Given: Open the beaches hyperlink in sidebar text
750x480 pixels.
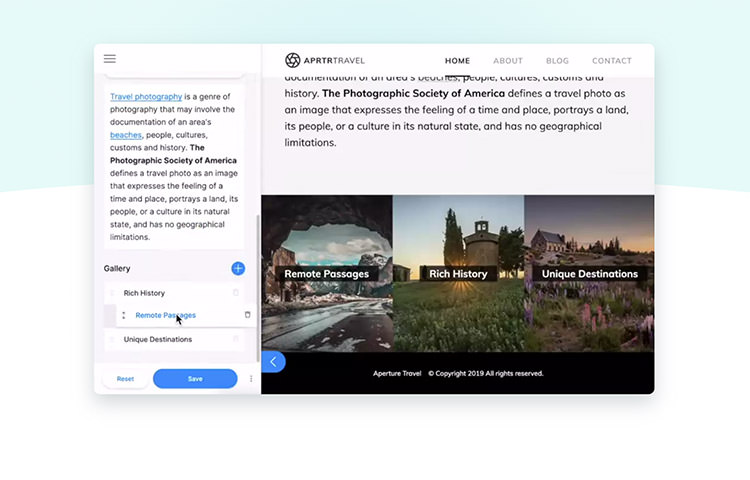Looking at the screenshot, I should pos(126,134).
